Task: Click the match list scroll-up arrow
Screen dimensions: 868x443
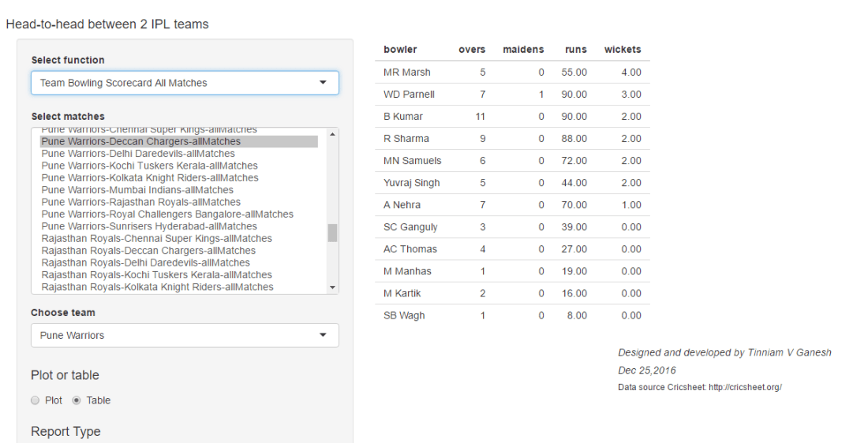Action: tap(332, 134)
